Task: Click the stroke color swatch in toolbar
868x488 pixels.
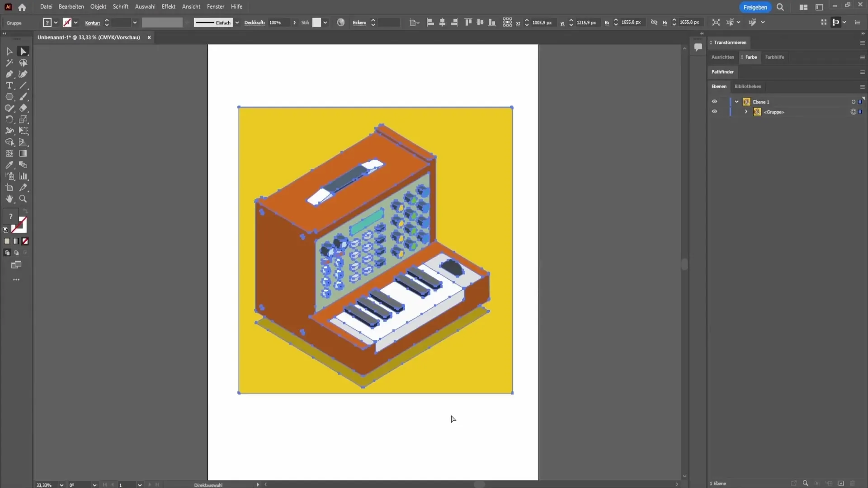Action: coord(19,225)
